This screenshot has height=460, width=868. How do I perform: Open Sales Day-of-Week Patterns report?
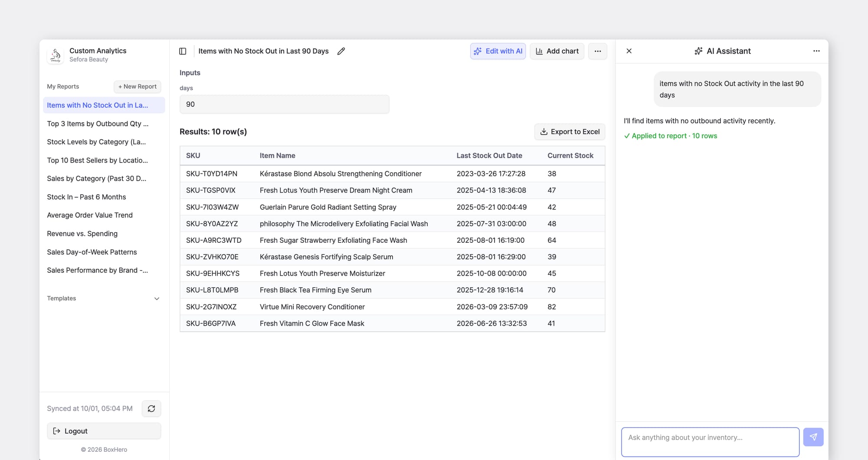point(104,252)
